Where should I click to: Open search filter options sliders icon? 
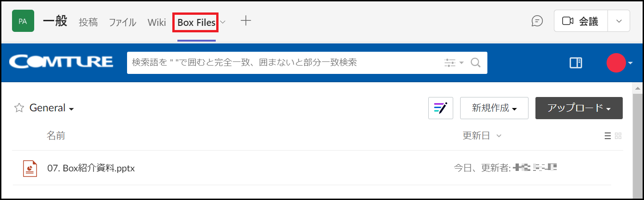tap(454, 62)
